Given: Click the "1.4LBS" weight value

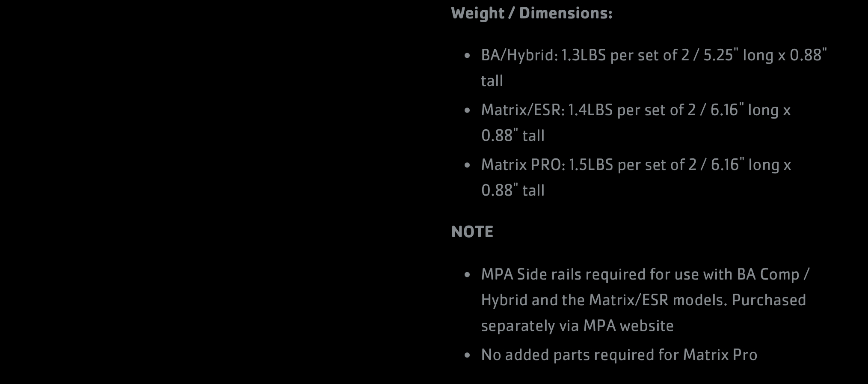Looking at the screenshot, I should [590, 110].
